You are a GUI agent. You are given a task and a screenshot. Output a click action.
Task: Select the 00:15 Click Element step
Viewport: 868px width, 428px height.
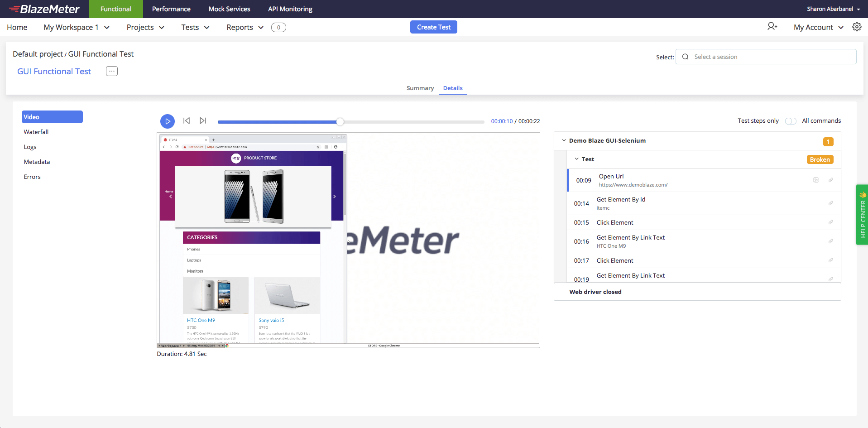pos(704,222)
